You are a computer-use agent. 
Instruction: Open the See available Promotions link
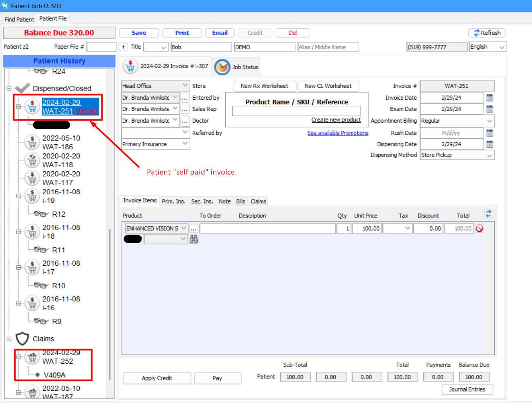click(x=337, y=133)
